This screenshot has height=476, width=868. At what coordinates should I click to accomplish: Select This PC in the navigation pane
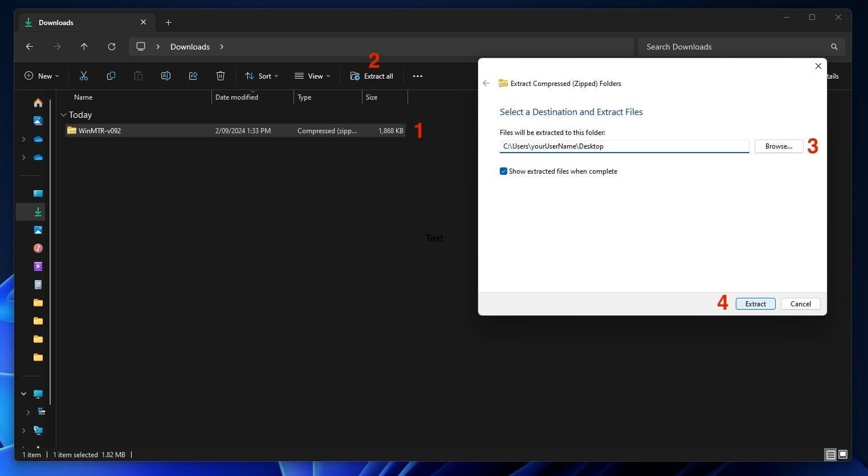pos(38,394)
